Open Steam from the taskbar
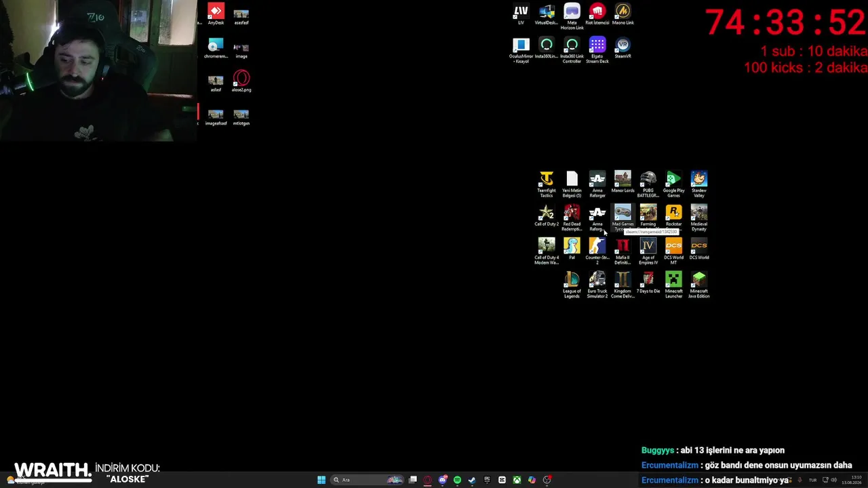Screen dimensions: 868x488 (x=472, y=480)
